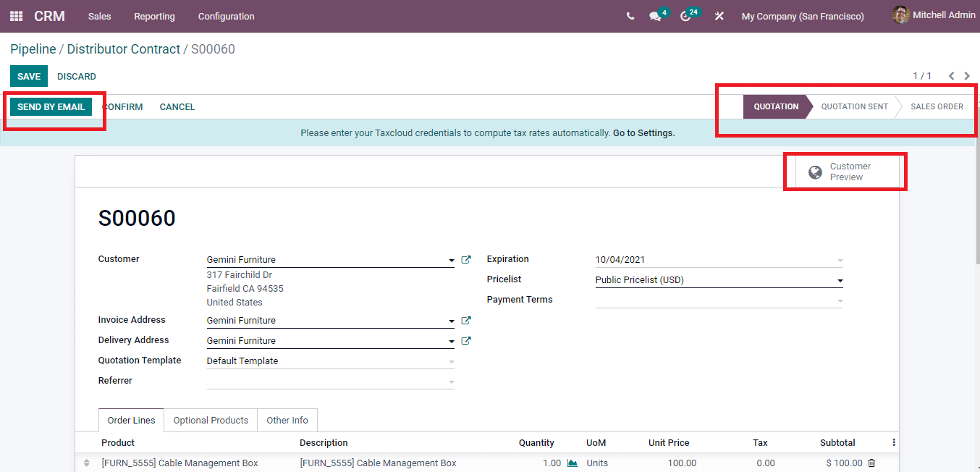Expand the Customer dropdown arrow
Screen dimensions: 980x472
point(451,260)
